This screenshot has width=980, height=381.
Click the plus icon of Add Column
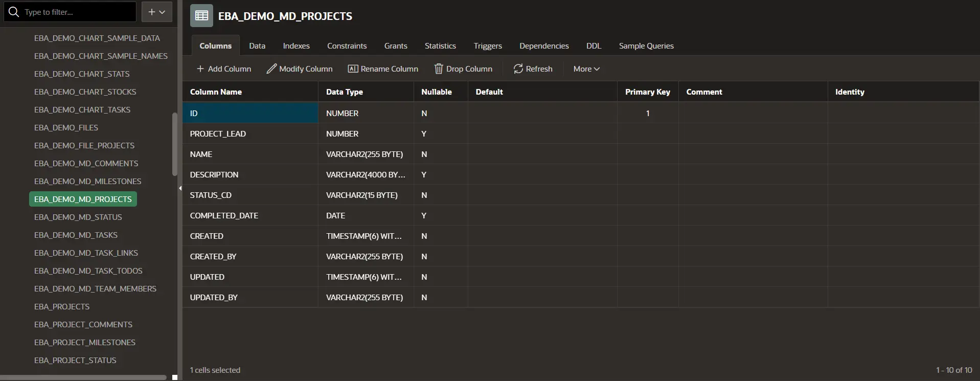200,69
